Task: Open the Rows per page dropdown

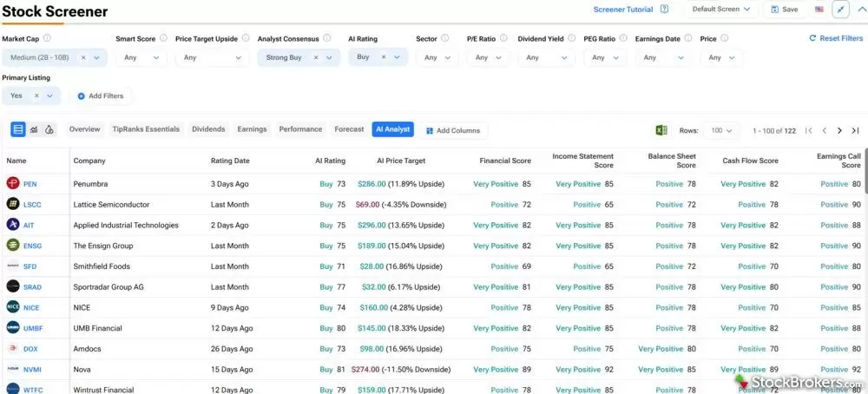Action: (721, 130)
